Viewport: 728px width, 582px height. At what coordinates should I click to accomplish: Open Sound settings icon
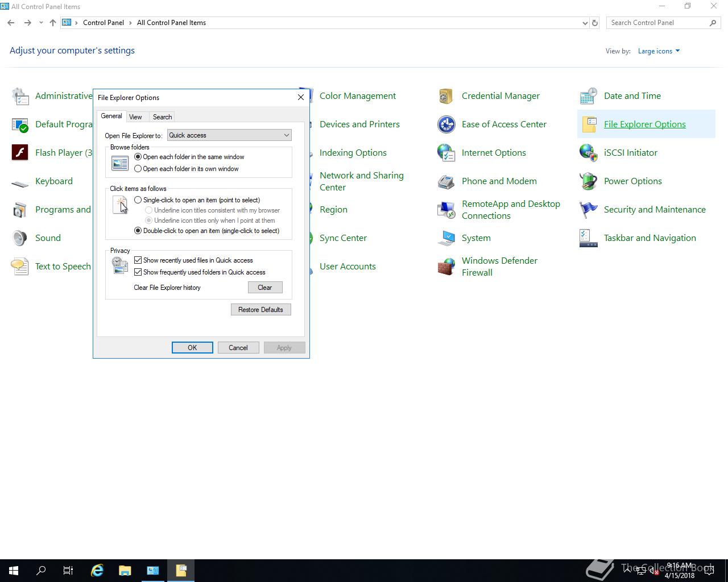coord(20,238)
